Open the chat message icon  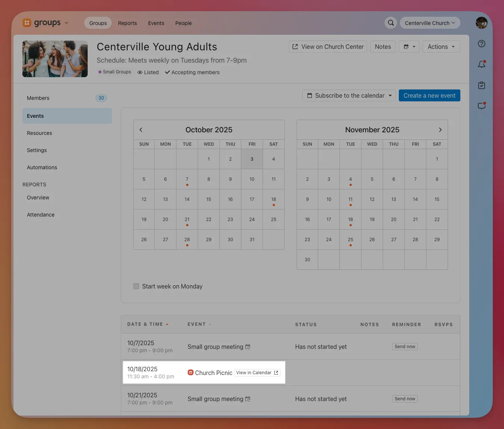[482, 106]
